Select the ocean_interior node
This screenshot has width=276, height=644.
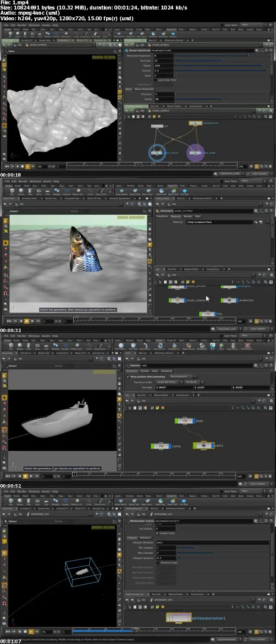pos(177,300)
